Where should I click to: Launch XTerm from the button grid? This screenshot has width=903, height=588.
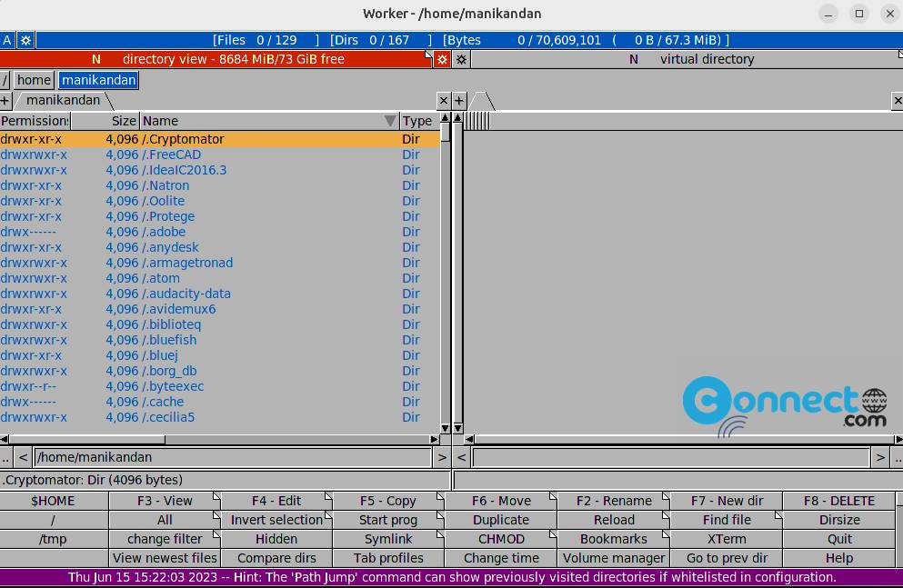tap(727, 539)
